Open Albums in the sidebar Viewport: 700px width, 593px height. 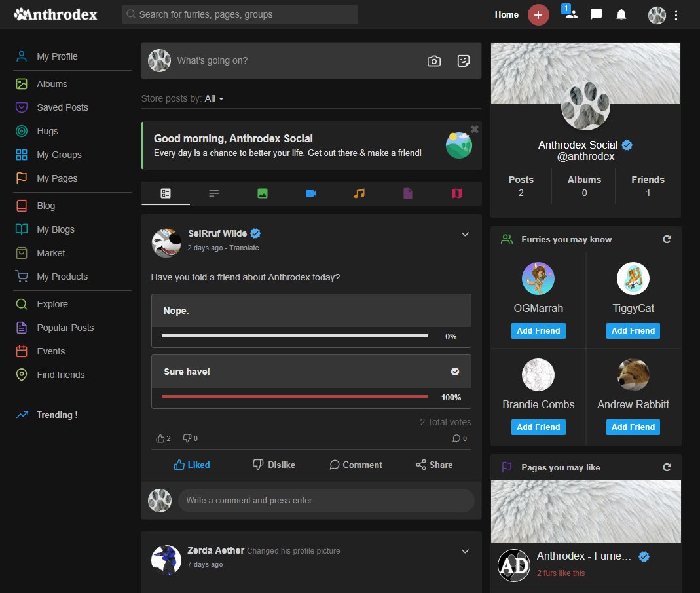(x=52, y=84)
